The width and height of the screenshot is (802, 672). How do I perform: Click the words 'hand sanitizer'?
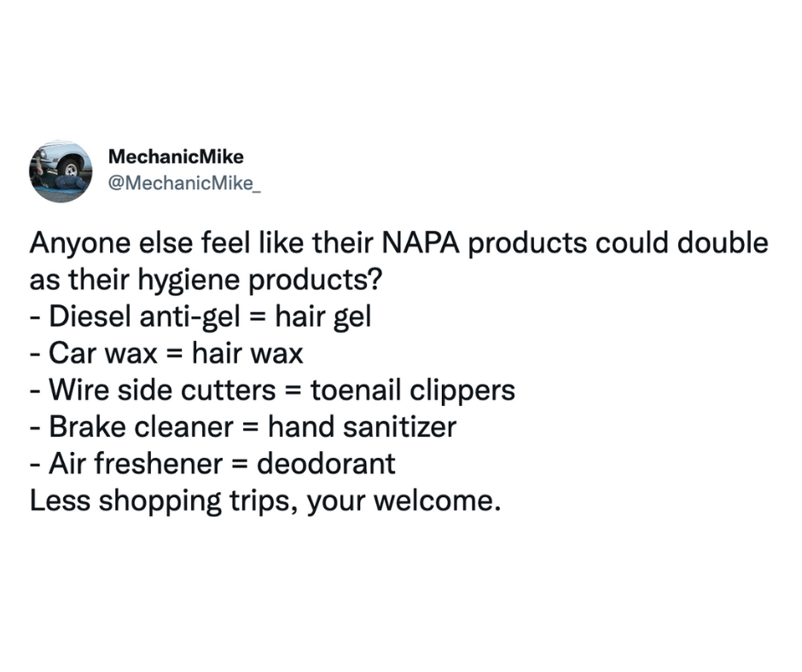click(362, 426)
